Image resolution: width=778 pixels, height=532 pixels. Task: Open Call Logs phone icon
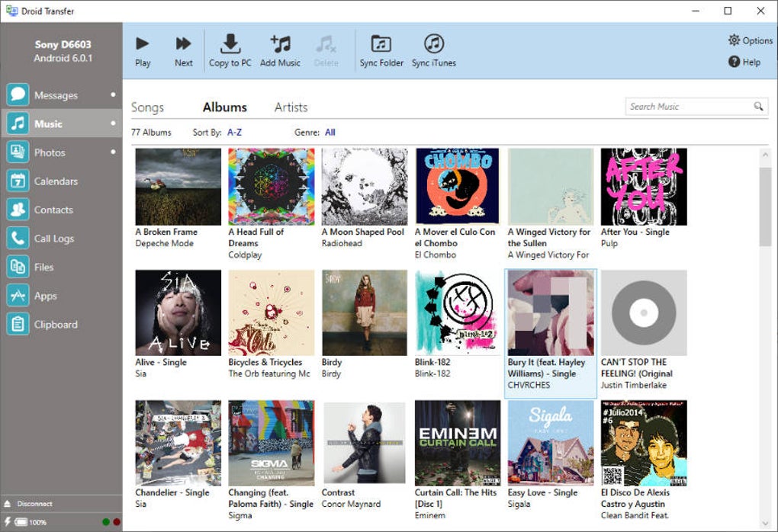pyautogui.click(x=18, y=238)
